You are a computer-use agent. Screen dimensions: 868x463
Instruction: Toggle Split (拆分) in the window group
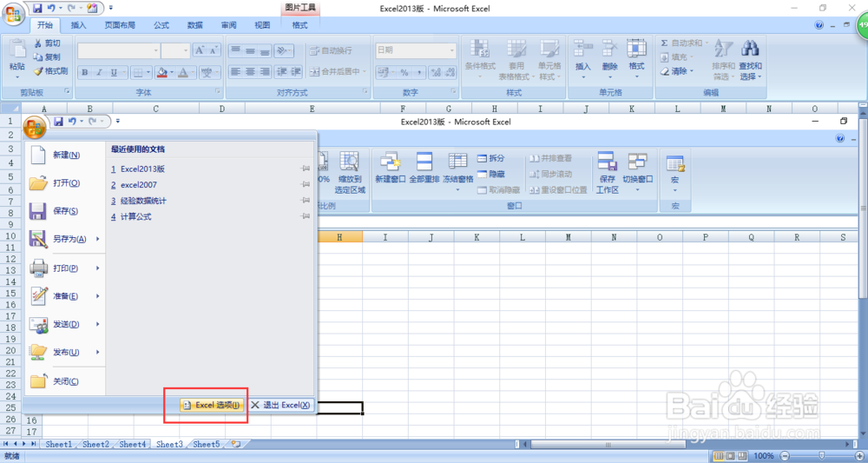(x=490, y=158)
